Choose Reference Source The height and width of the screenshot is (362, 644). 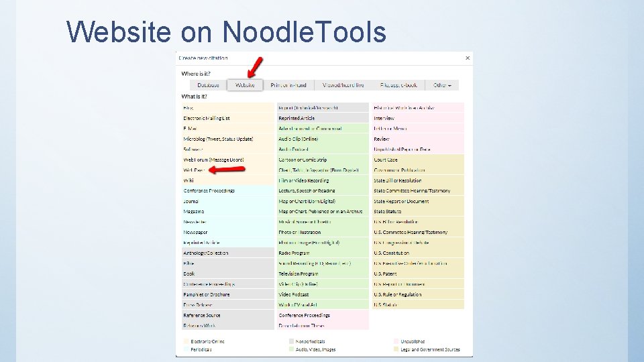228,316
